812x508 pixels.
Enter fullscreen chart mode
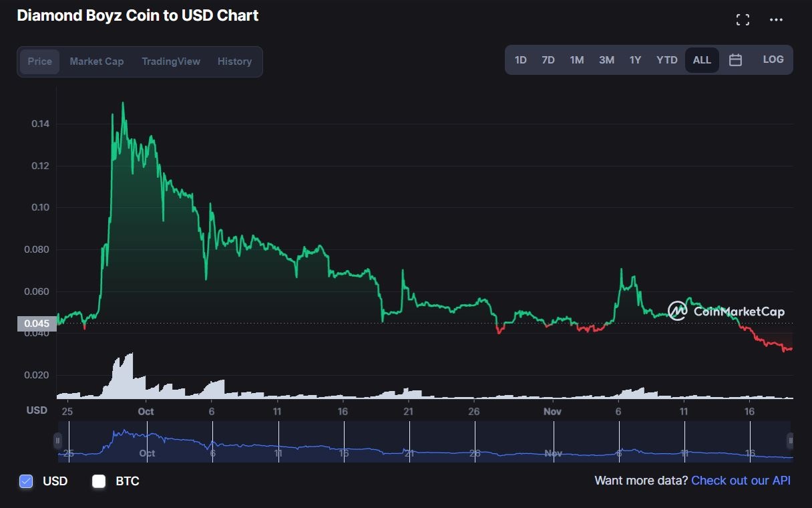point(743,20)
